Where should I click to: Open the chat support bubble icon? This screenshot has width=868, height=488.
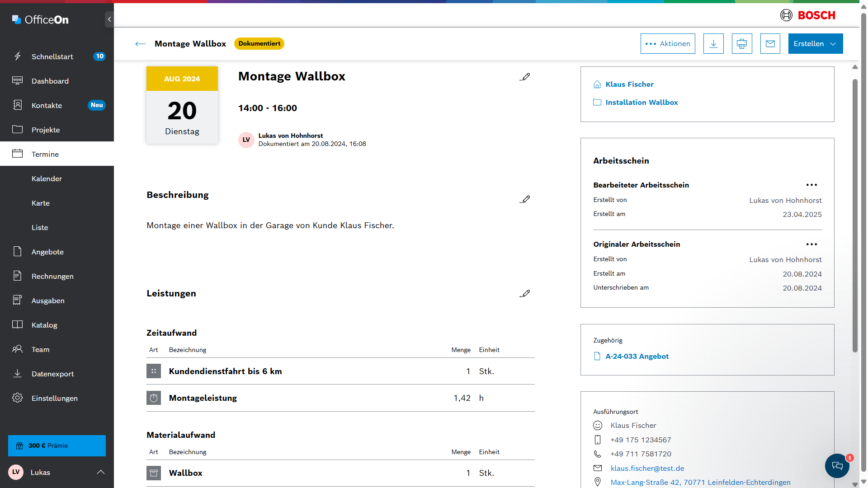click(x=837, y=466)
